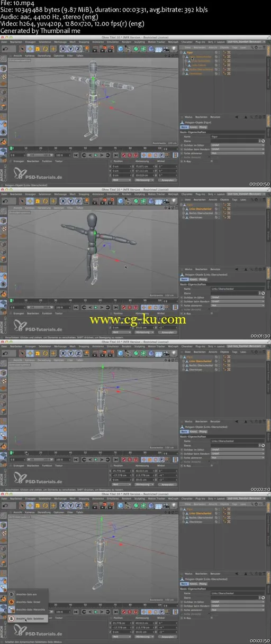This screenshot has width=271, height=644.
Task: Open the Textur material menu in the 00:02:10 frame
Action: point(58,465)
